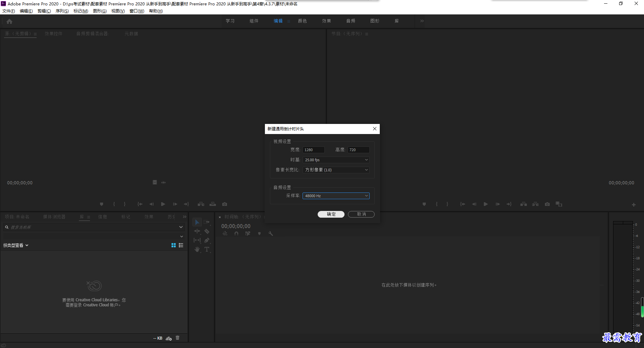
Task: Open the 时基 25.00 fps dropdown
Action: point(336,160)
